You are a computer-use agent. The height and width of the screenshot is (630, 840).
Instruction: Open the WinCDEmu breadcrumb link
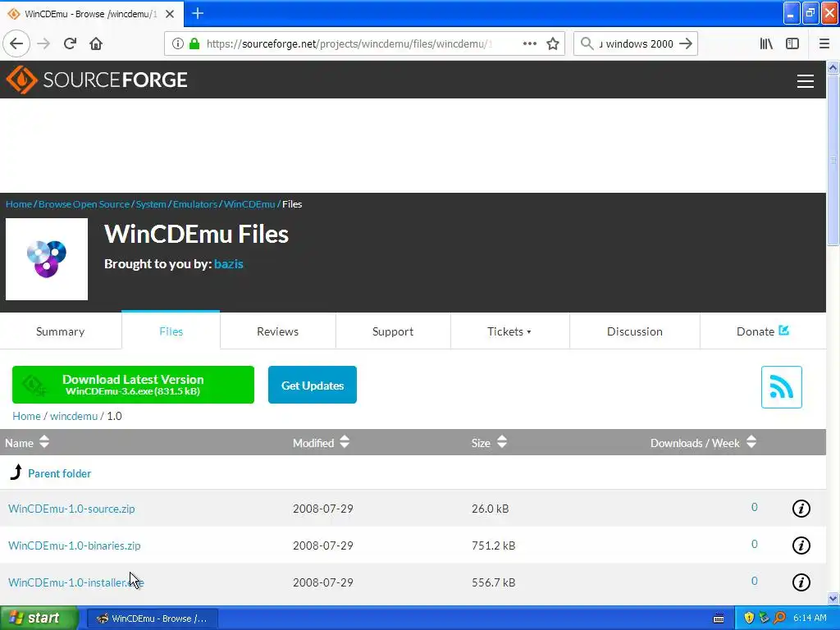tap(249, 204)
